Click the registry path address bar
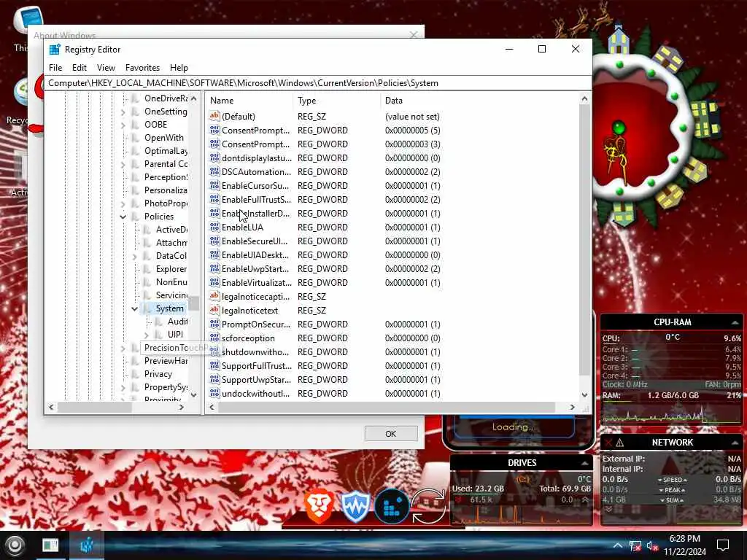Image resolution: width=747 pixels, height=560 pixels. 318,83
